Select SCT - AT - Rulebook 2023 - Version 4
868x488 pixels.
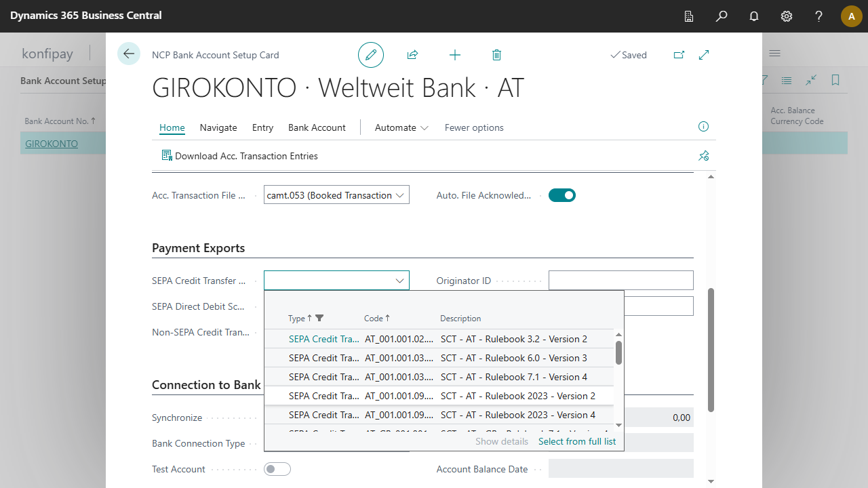[x=439, y=415]
